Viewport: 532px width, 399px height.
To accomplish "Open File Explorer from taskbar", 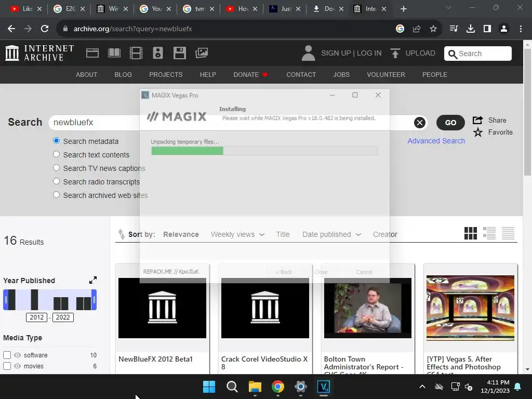I will coord(255,387).
